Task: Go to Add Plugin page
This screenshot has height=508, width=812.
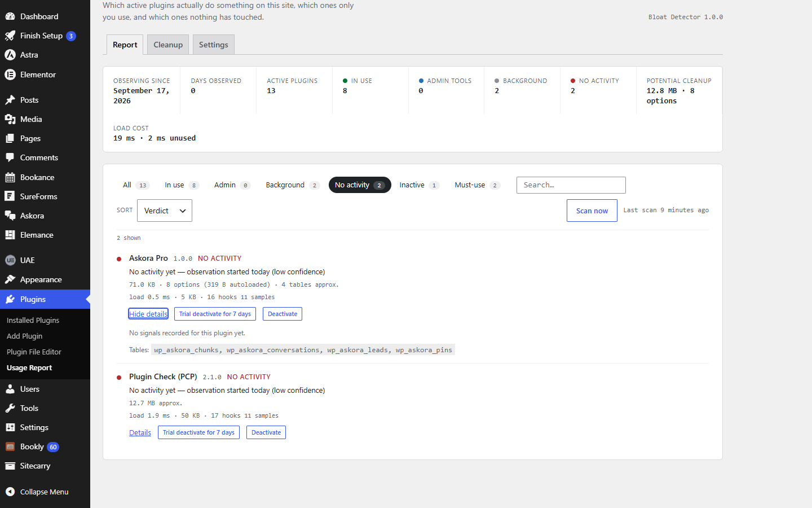Action: pos(24,336)
